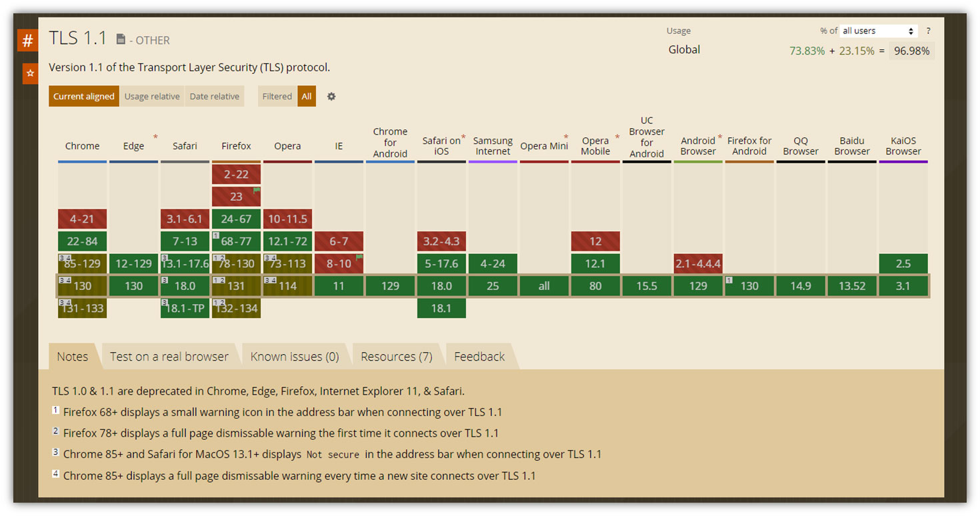Click the question mark help icon near the usage dropdown
The image size is (980, 516).
tap(928, 31)
